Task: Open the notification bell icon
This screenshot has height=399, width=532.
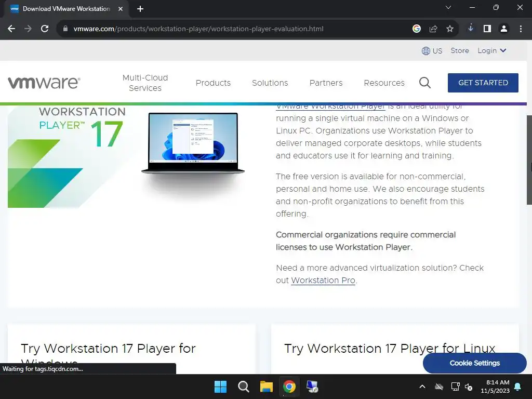Action: (518, 387)
